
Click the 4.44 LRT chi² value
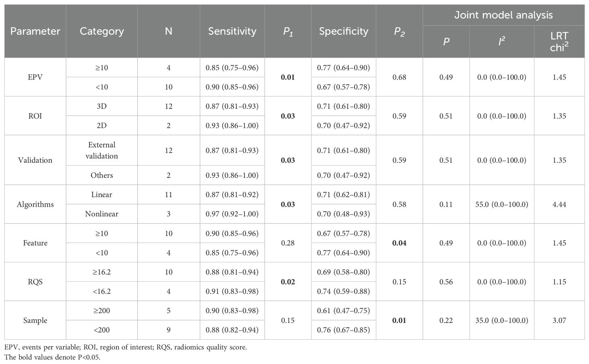pyautogui.click(x=559, y=204)
